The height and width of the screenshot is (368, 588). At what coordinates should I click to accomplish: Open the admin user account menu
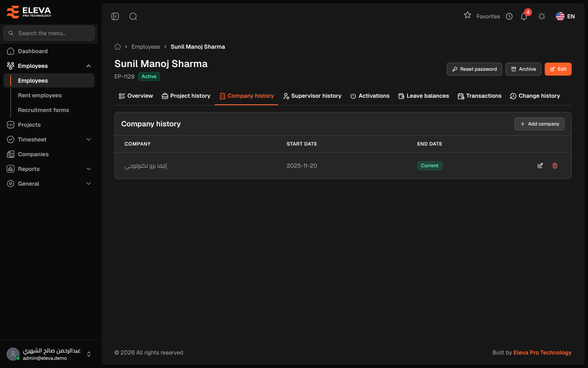click(49, 354)
